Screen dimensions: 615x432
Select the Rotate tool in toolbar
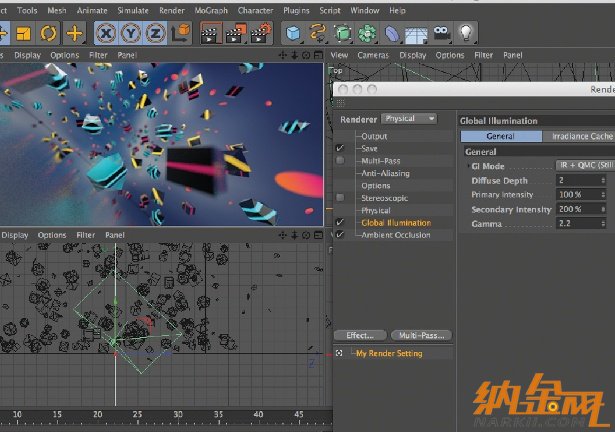coord(48,33)
